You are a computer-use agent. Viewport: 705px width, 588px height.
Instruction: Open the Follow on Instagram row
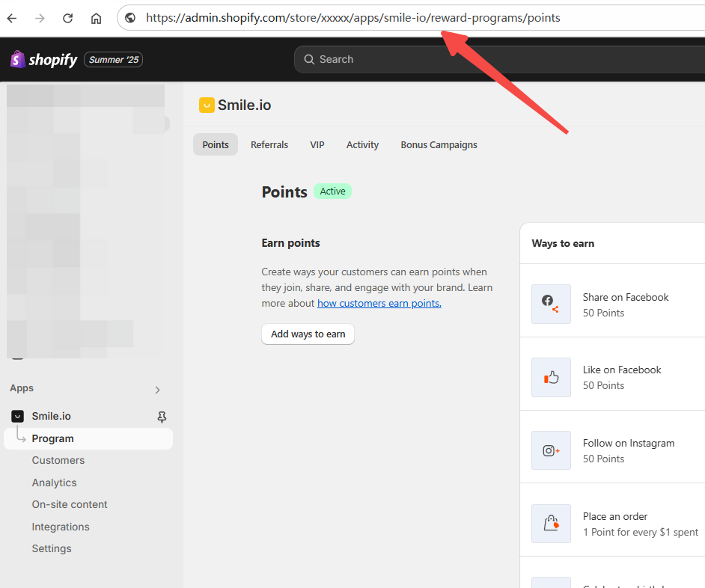click(x=612, y=447)
